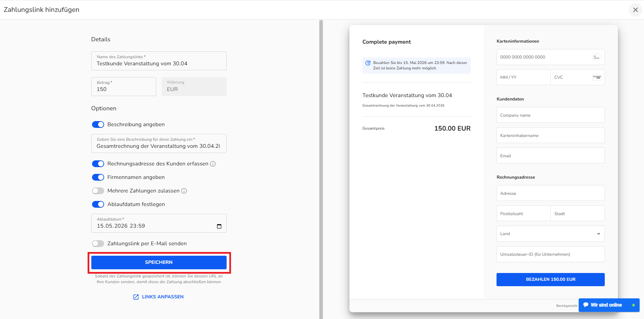Click the Karteninformationen heading
The height and width of the screenshot is (319, 644).
click(517, 41)
